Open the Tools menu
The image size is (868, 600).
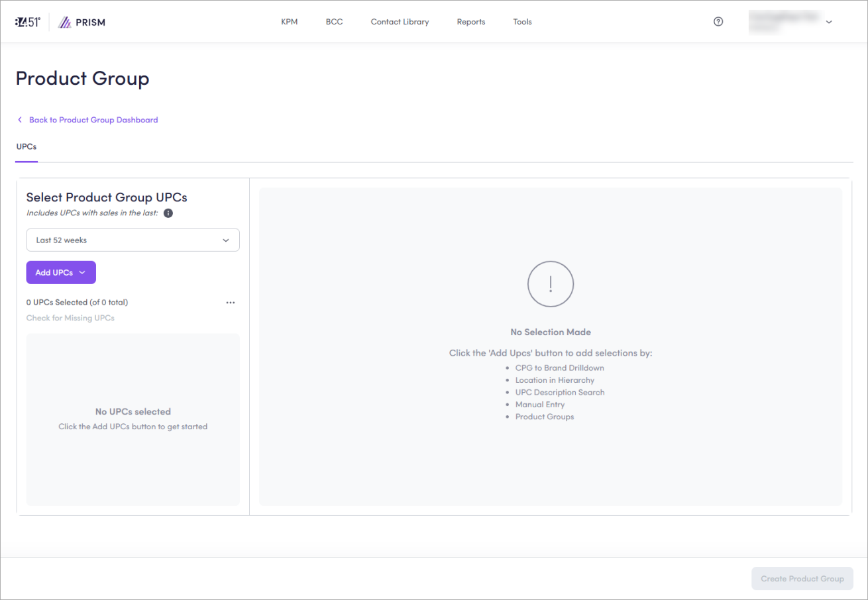tap(522, 22)
